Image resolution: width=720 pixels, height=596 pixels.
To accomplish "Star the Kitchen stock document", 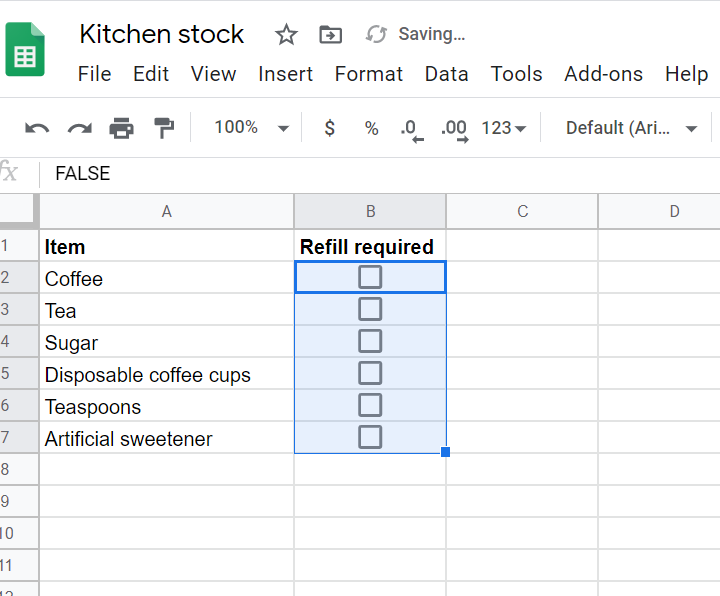I will click(x=286, y=35).
